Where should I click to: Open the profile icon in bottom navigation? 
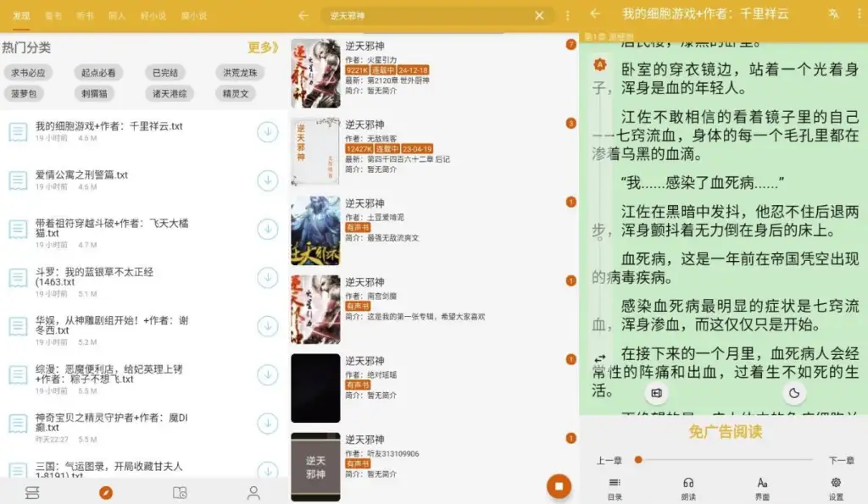(x=253, y=493)
